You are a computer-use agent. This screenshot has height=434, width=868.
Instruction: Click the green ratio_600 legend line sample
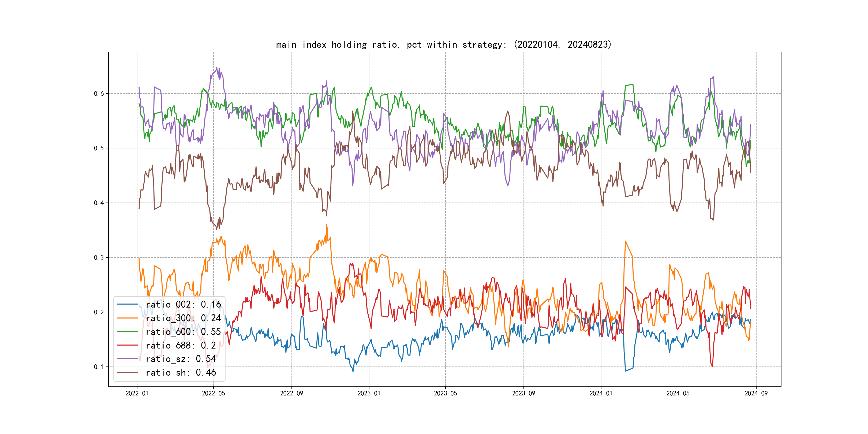click(128, 332)
